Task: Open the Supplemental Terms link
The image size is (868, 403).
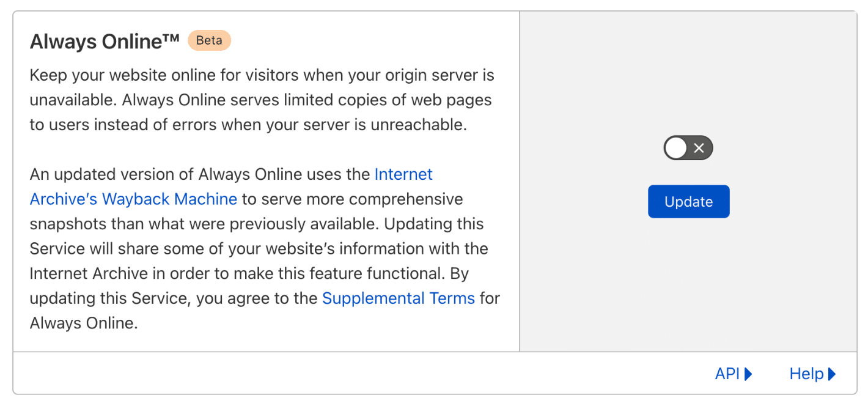Action: pyautogui.click(x=398, y=298)
